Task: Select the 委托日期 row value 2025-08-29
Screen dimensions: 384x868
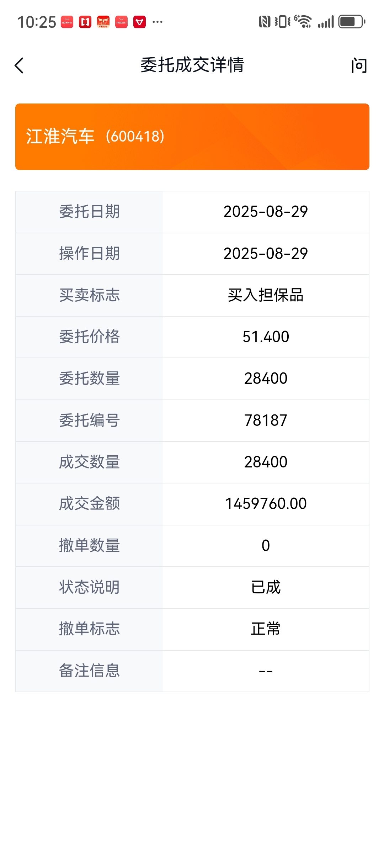Action: [x=266, y=212]
